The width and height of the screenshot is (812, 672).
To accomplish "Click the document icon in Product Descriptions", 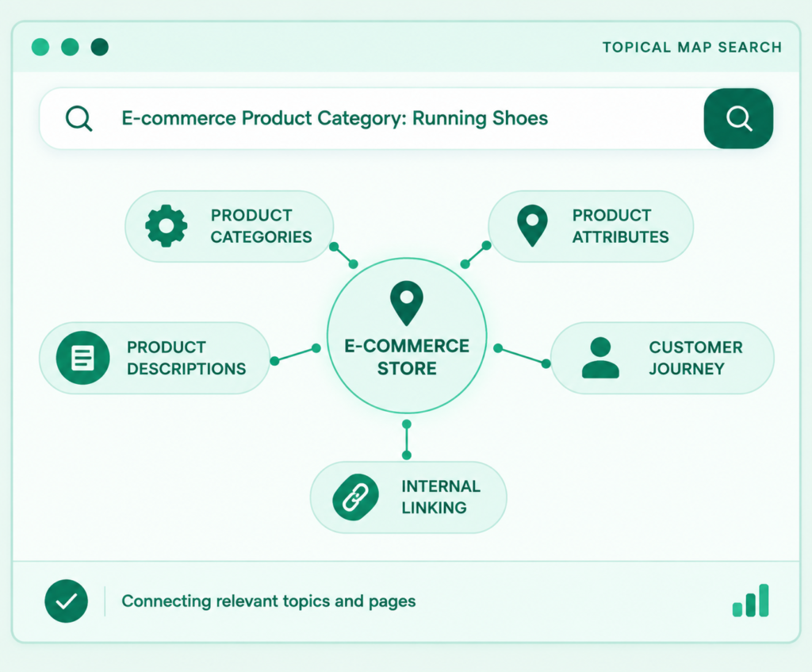I will [82, 358].
